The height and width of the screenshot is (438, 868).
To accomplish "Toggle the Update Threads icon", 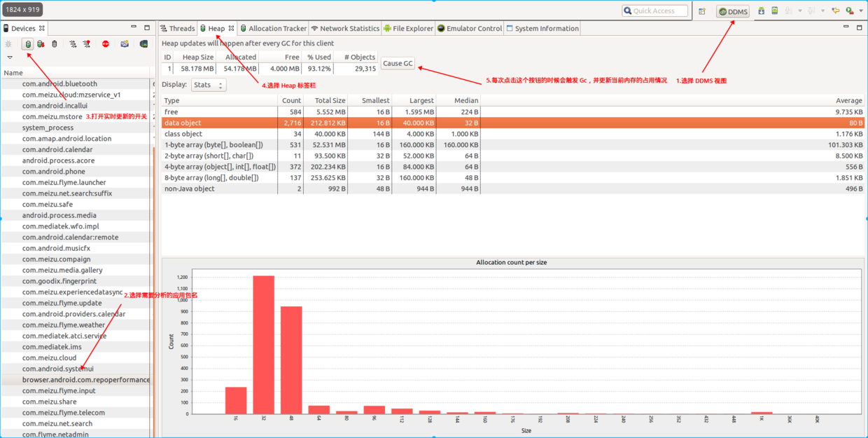I will tap(73, 44).
